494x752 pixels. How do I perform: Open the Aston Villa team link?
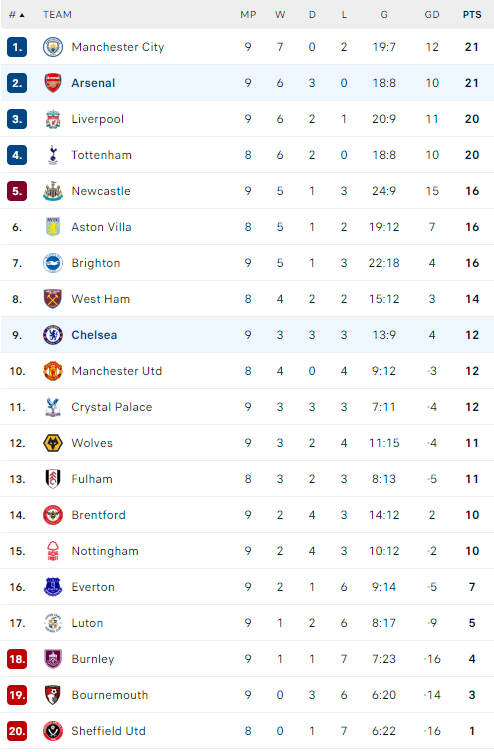pos(101,227)
